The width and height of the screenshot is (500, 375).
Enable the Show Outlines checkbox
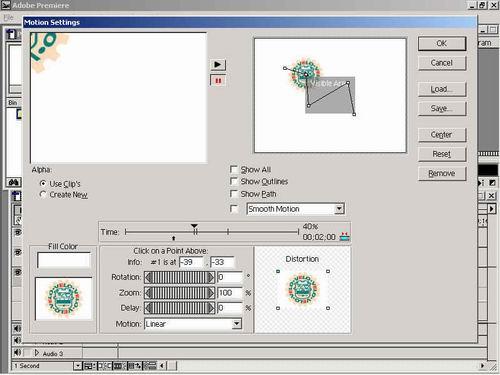(x=234, y=181)
